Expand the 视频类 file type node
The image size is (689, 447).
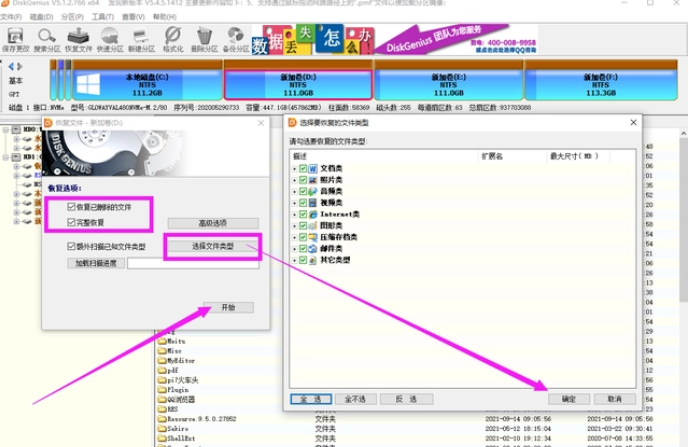click(294, 203)
